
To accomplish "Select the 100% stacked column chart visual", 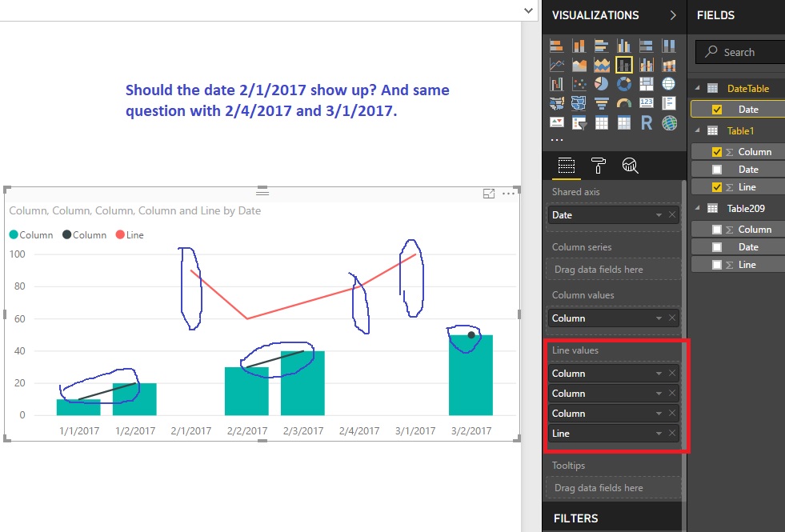I will [x=669, y=46].
